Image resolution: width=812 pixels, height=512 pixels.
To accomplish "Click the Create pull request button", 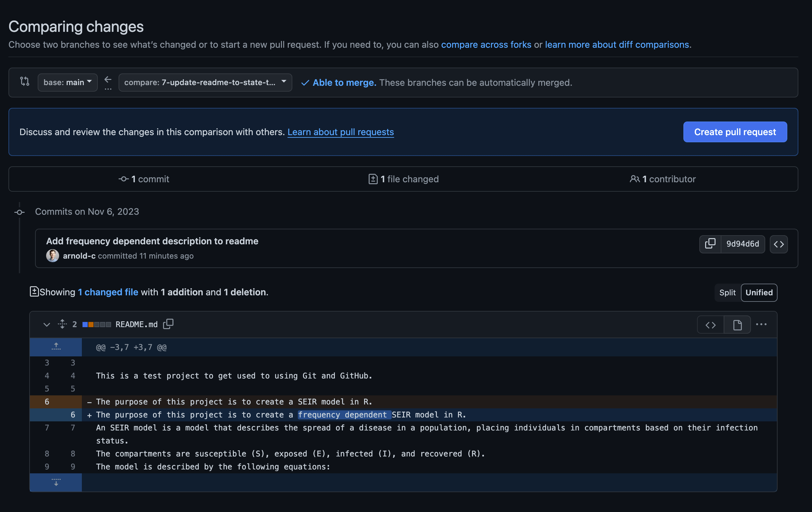I will 735,132.
